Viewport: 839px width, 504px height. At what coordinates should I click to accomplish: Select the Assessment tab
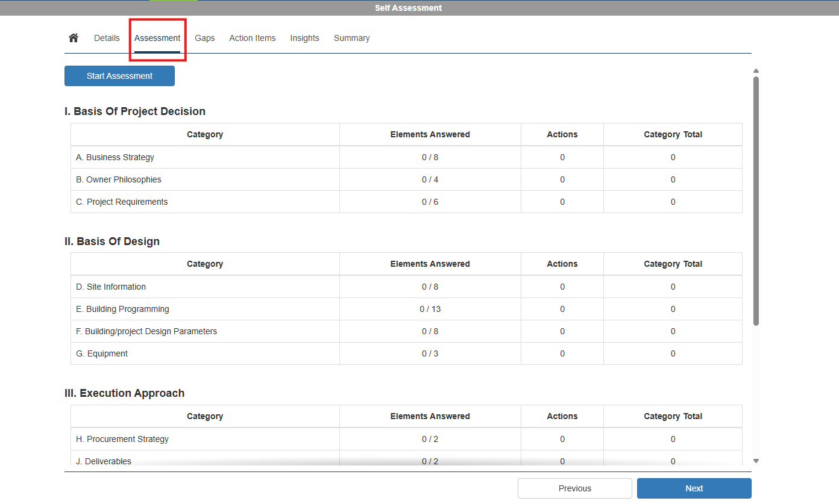click(x=157, y=38)
